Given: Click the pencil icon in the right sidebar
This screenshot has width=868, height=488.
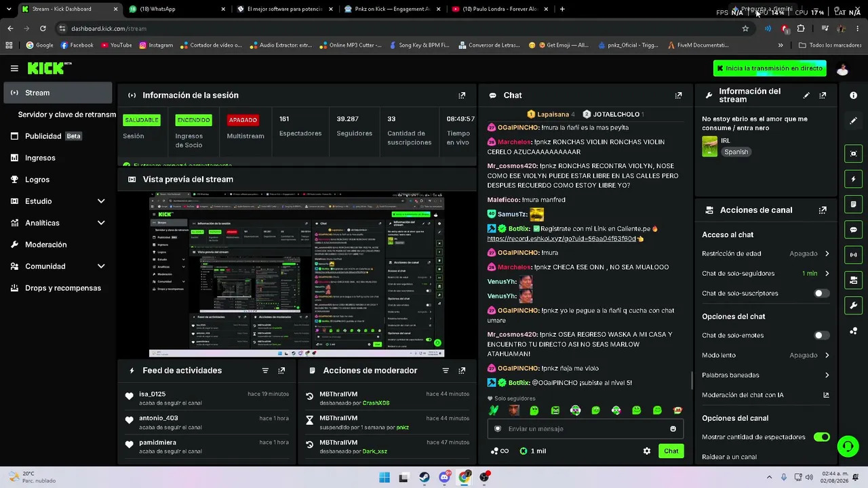Looking at the screenshot, I should click(x=853, y=121).
